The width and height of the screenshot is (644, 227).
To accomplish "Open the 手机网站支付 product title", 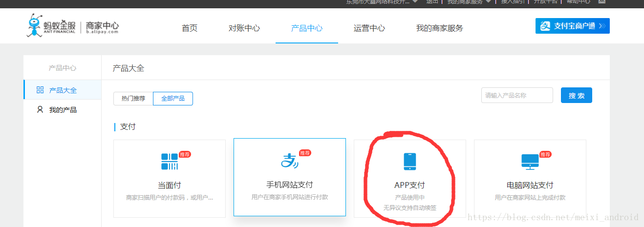I will click(x=289, y=185).
